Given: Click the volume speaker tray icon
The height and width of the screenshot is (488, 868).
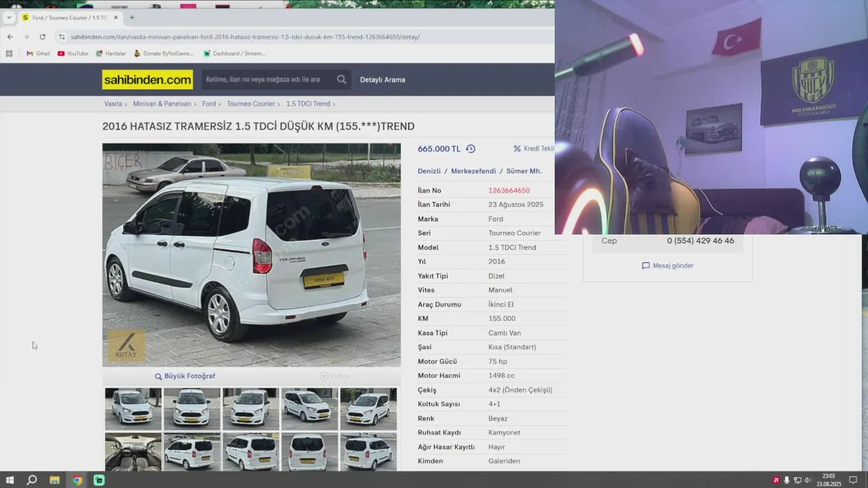Looking at the screenshot, I should [808, 480].
